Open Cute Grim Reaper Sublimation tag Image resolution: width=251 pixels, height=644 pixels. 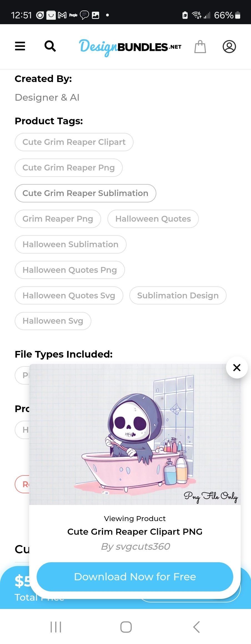(x=86, y=193)
